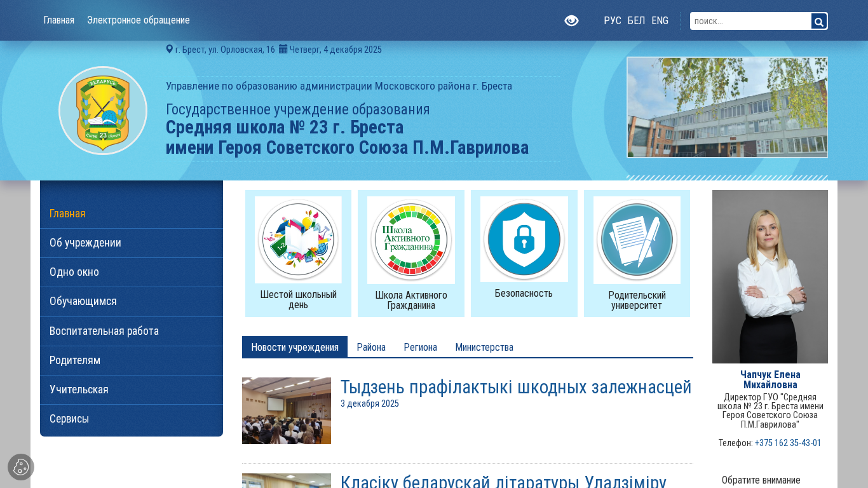Image resolution: width=868 pixels, height=488 pixels.
Task: Open Родителям sidebar item
Action: tap(132, 360)
